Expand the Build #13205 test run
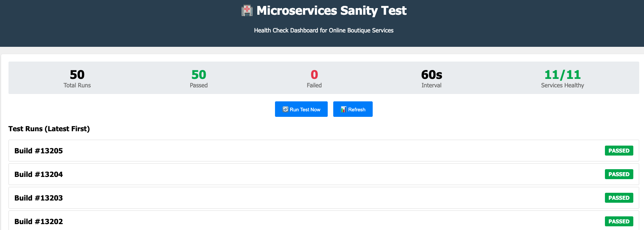Image resolution: width=644 pixels, height=230 pixels. 324,150
